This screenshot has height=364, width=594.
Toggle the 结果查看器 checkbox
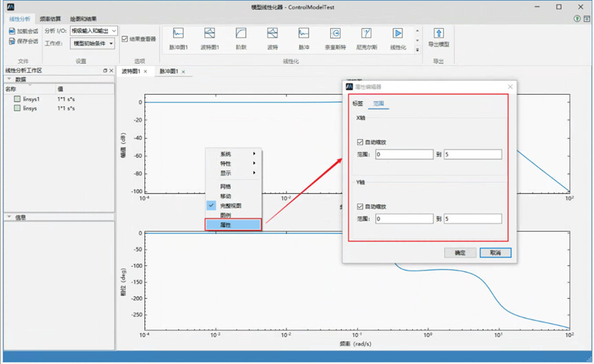point(124,39)
